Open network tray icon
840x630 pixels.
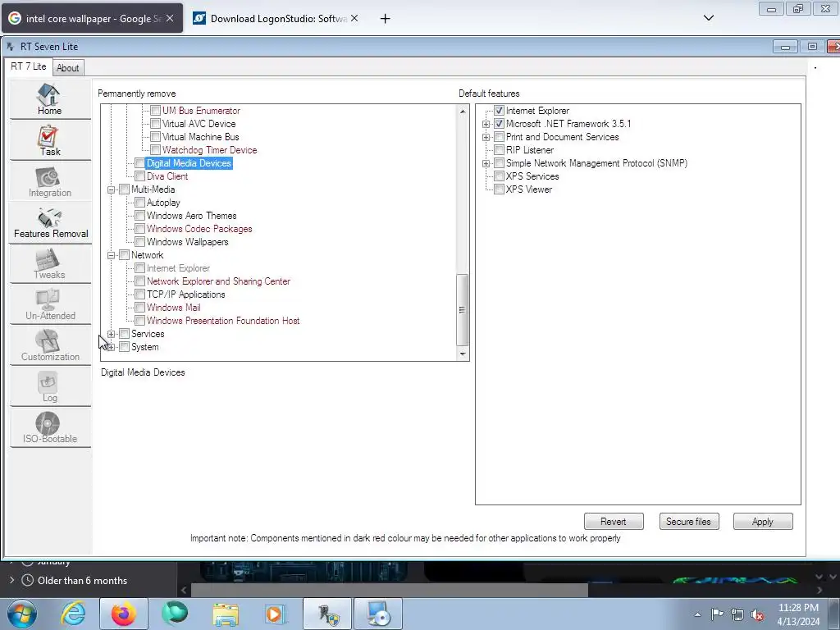[x=737, y=614]
